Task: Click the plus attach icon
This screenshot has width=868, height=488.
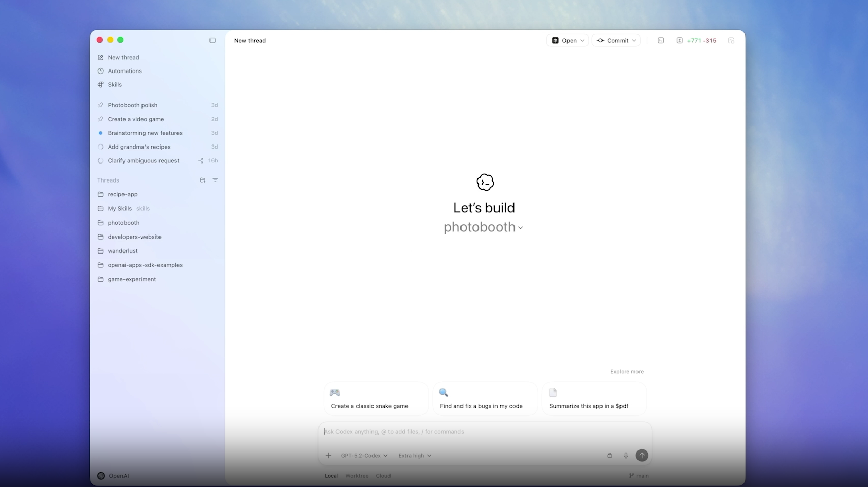Action: coord(328,456)
